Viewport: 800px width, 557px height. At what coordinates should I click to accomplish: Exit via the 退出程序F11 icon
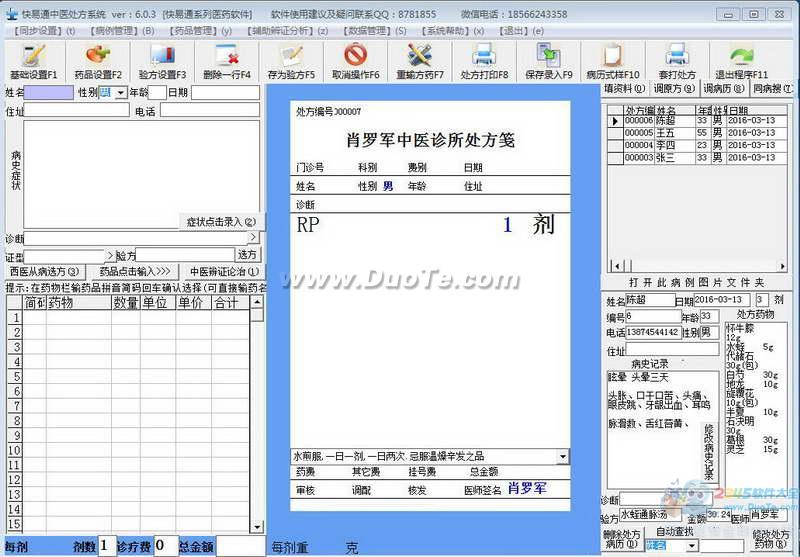[x=740, y=60]
